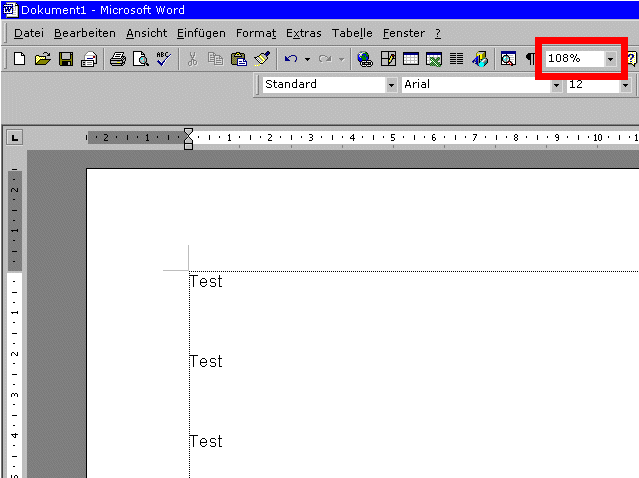Click the indent marker on the horizontal ruler

click(188, 138)
